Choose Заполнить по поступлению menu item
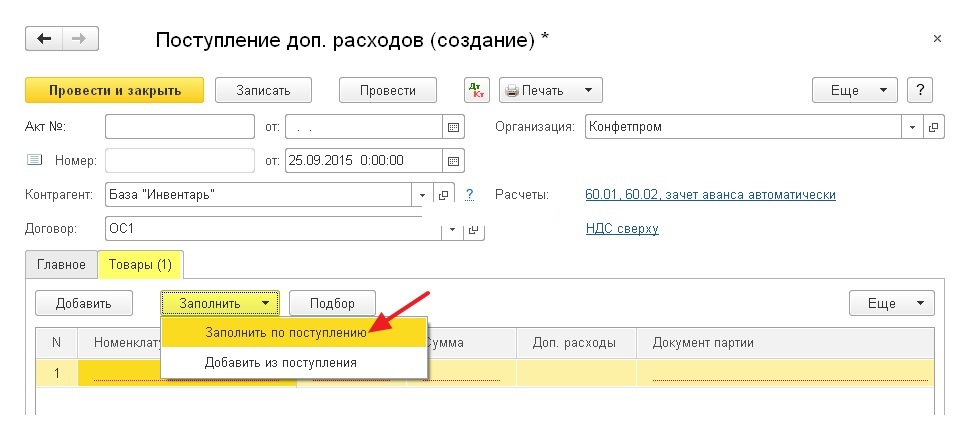 (x=294, y=333)
